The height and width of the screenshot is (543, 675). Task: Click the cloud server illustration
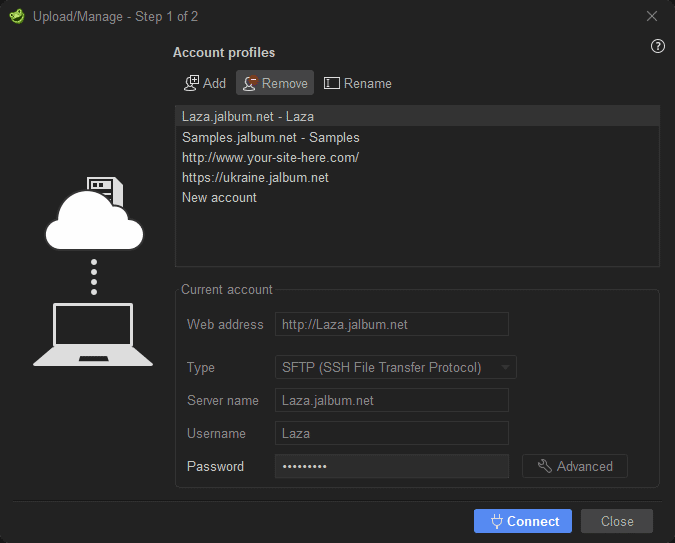click(x=94, y=213)
